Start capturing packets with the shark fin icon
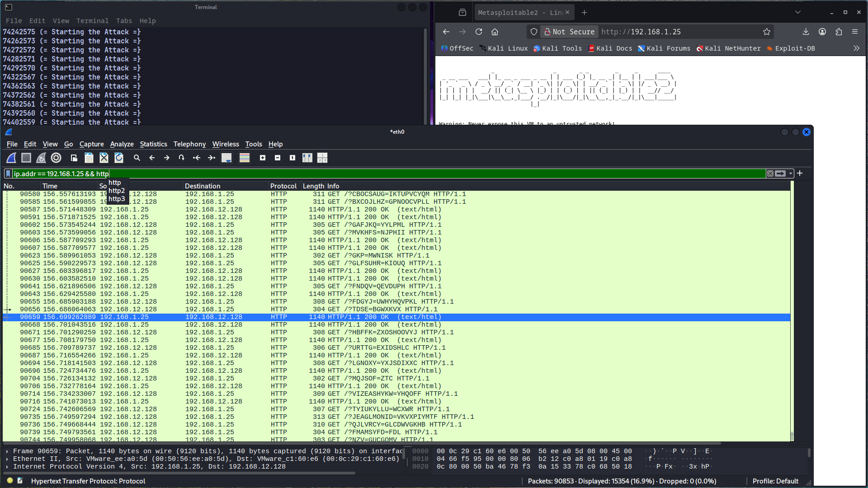The image size is (868, 488). tap(11, 158)
